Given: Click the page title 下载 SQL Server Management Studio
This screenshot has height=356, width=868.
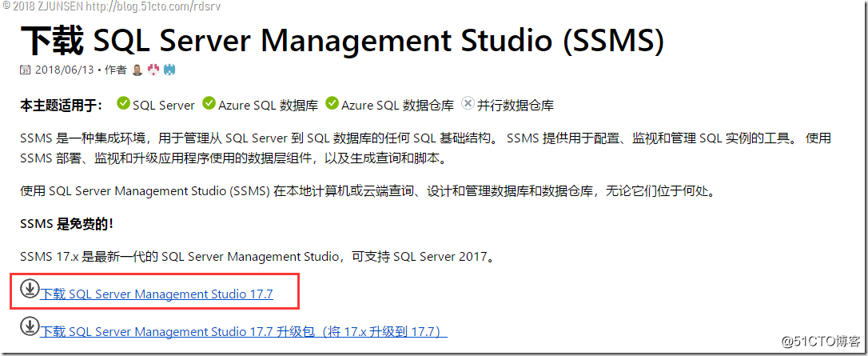Looking at the screenshot, I should point(341,41).
